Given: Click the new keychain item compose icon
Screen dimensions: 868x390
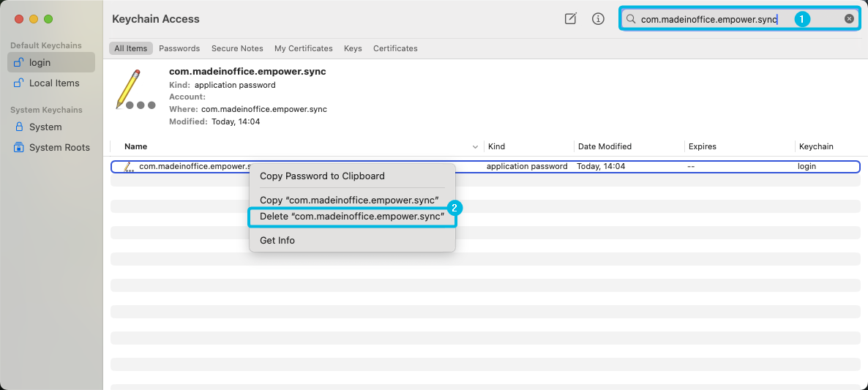Looking at the screenshot, I should [x=570, y=19].
